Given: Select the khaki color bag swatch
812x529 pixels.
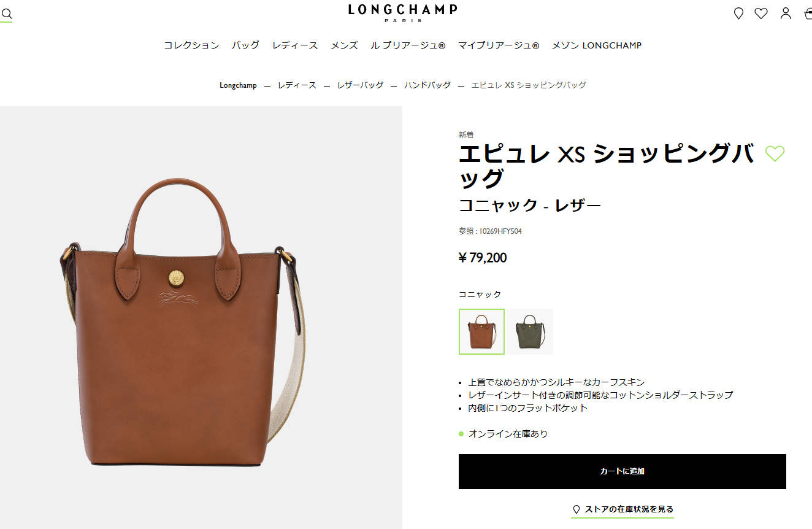Looking at the screenshot, I should click(x=530, y=331).
